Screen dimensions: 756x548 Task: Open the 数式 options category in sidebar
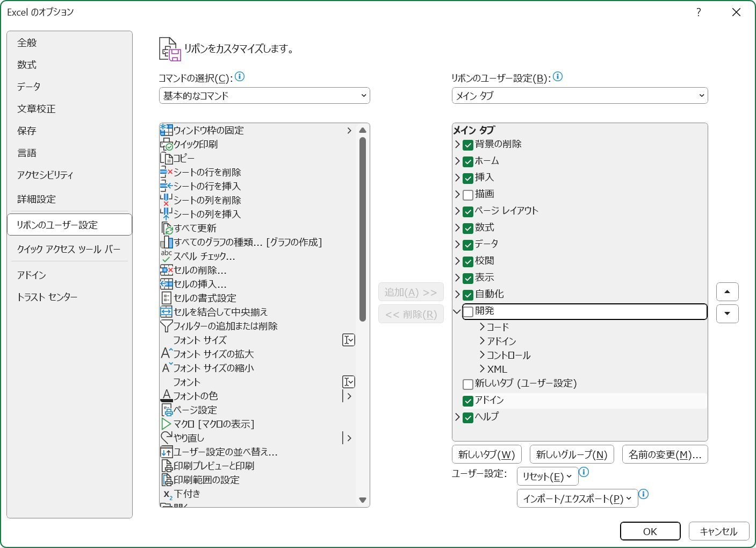point(69,65)
